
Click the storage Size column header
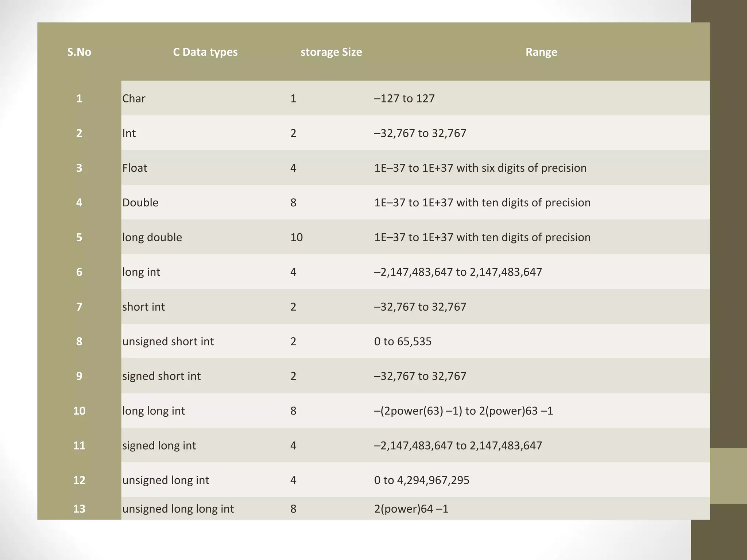coord(331,52)
